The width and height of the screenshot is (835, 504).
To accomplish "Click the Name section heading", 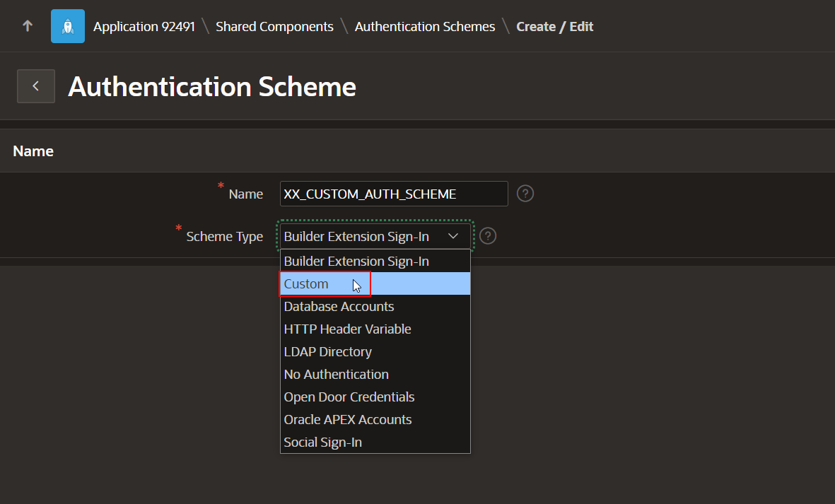I will point(33,151).
